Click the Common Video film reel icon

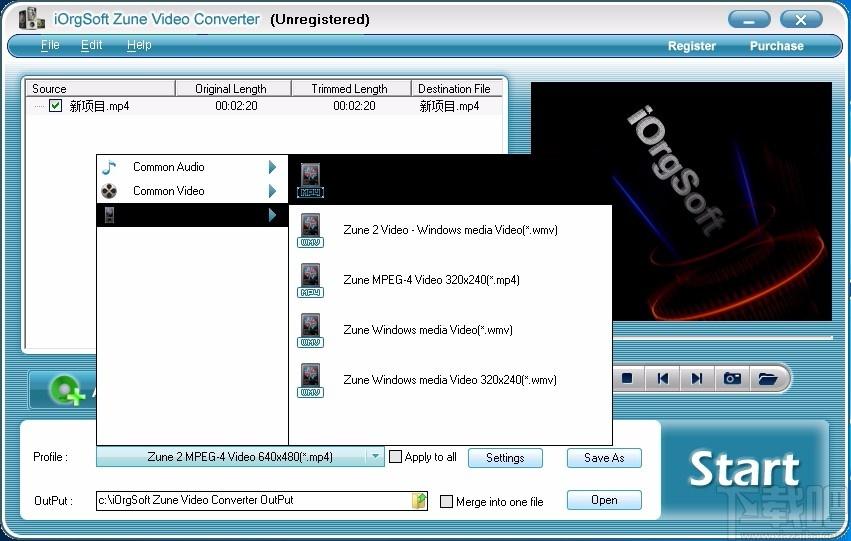[109, 191]
